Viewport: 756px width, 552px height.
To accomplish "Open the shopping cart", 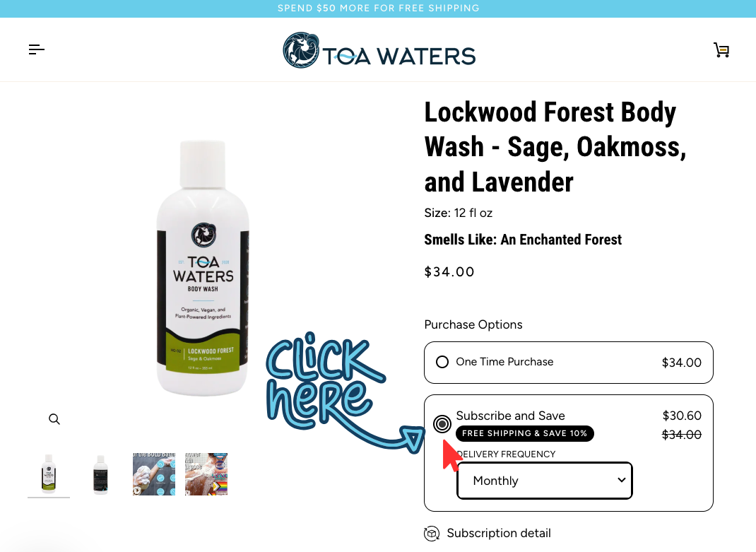I will 721,49.
